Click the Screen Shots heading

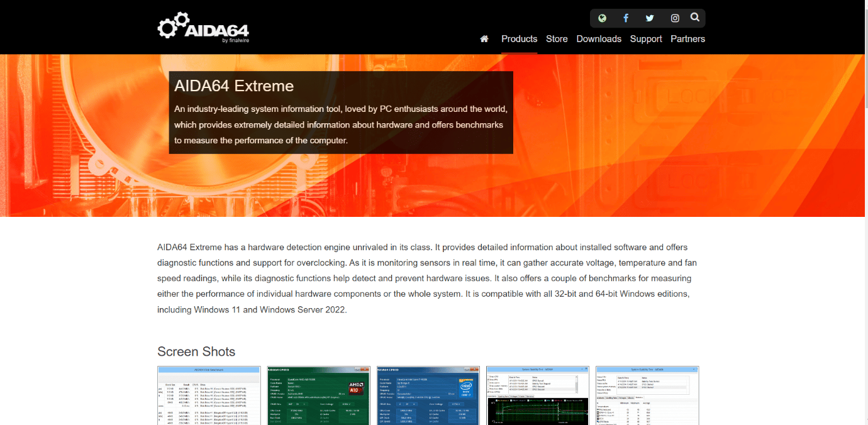[x=196, y=351]
